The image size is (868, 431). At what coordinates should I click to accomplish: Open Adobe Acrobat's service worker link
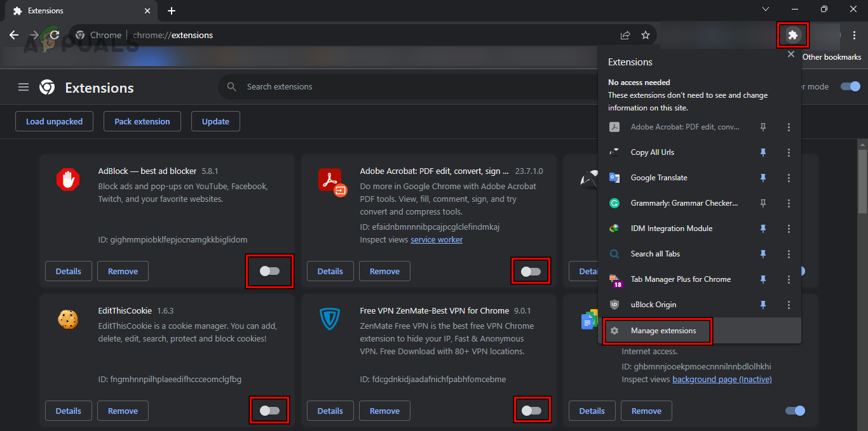(437, 239)
